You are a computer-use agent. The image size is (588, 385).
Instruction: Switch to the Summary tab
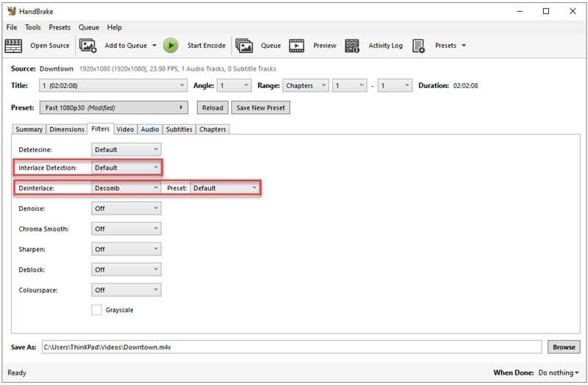(x=29, y=129)
